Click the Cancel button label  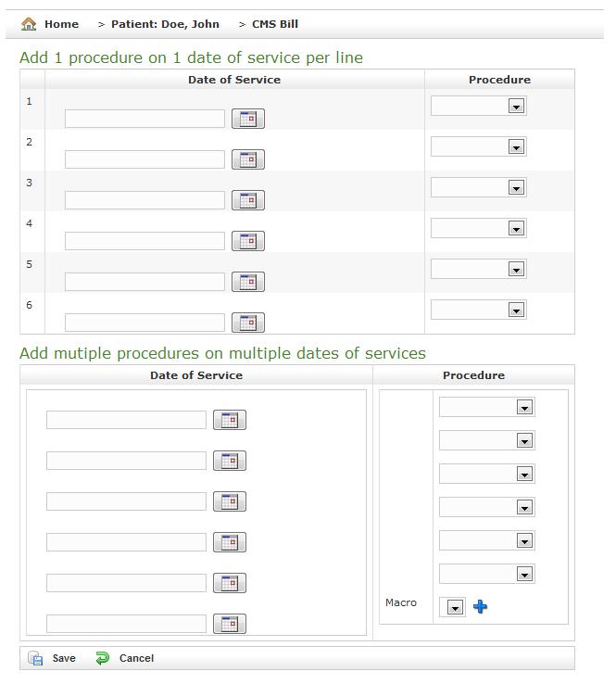[136, 658]
